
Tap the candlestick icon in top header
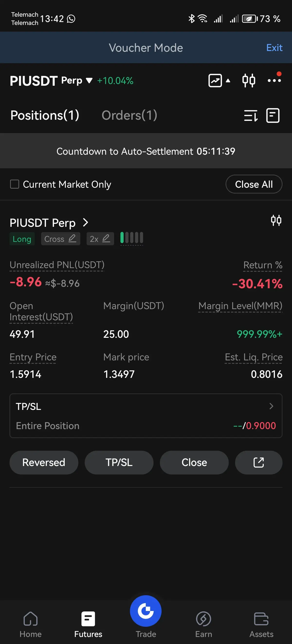249,81
